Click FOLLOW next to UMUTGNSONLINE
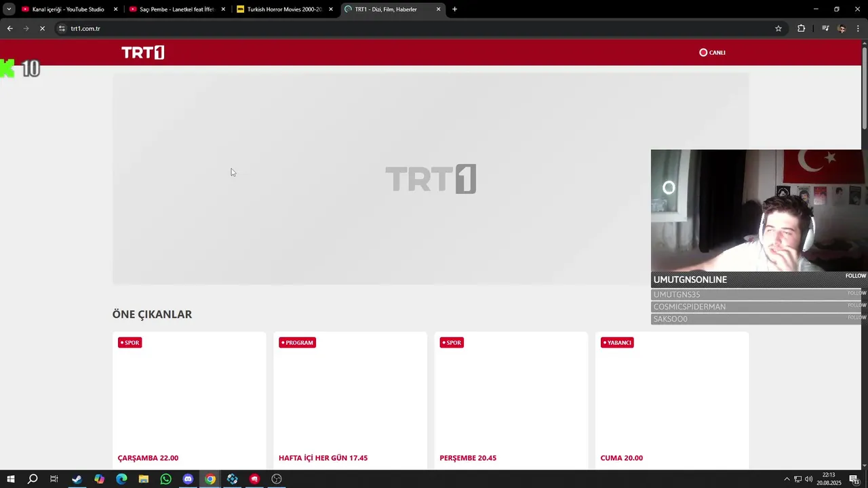 pyautogui.click(x=855, y=276)
